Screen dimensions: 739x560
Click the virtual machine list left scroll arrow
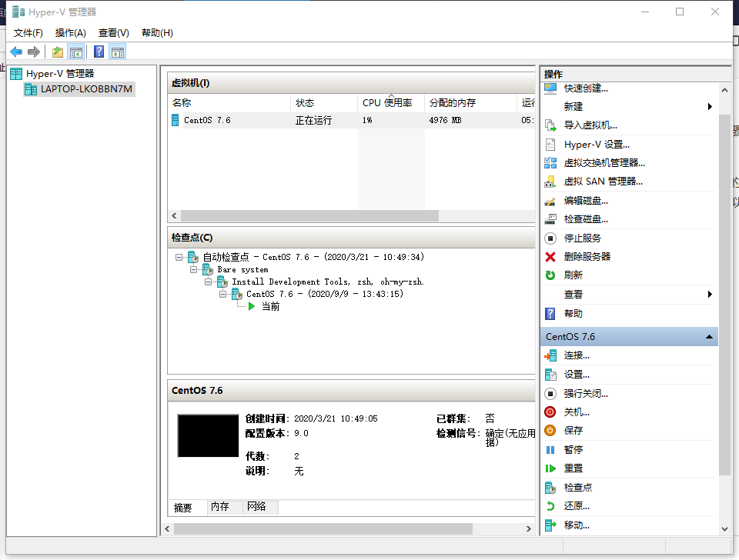point(175,215)
